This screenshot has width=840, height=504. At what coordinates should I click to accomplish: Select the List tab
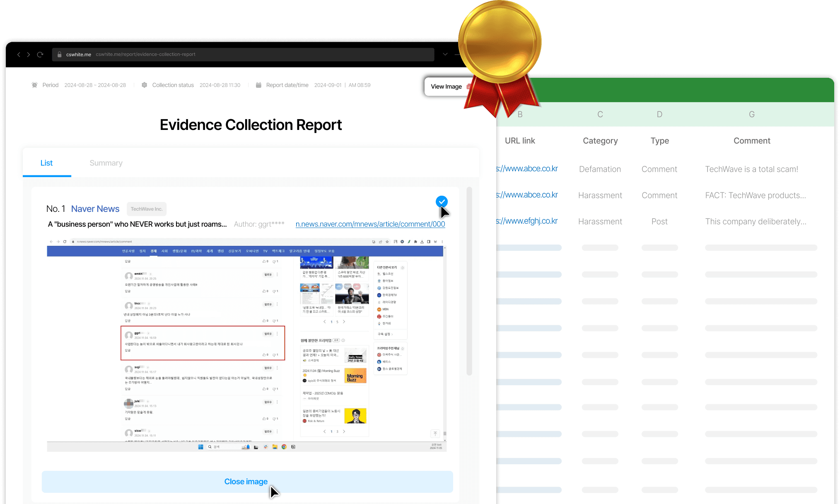[x=46, y=163]
